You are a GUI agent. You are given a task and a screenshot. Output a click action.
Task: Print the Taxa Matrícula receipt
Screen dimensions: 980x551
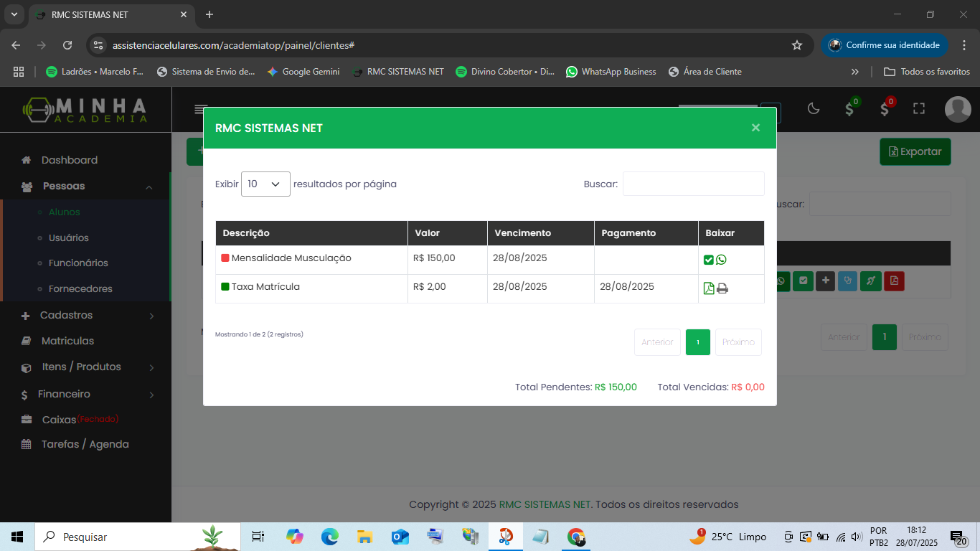722,288
